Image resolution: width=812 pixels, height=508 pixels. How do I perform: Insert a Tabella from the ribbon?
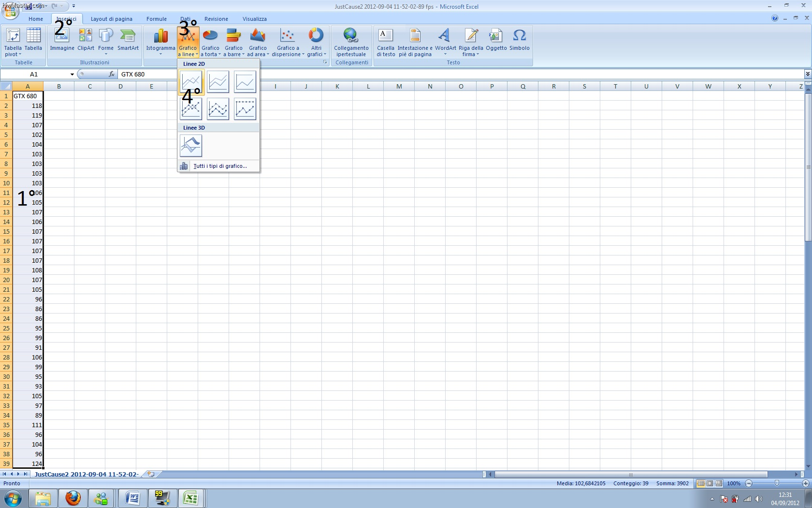tap(33, 40)
